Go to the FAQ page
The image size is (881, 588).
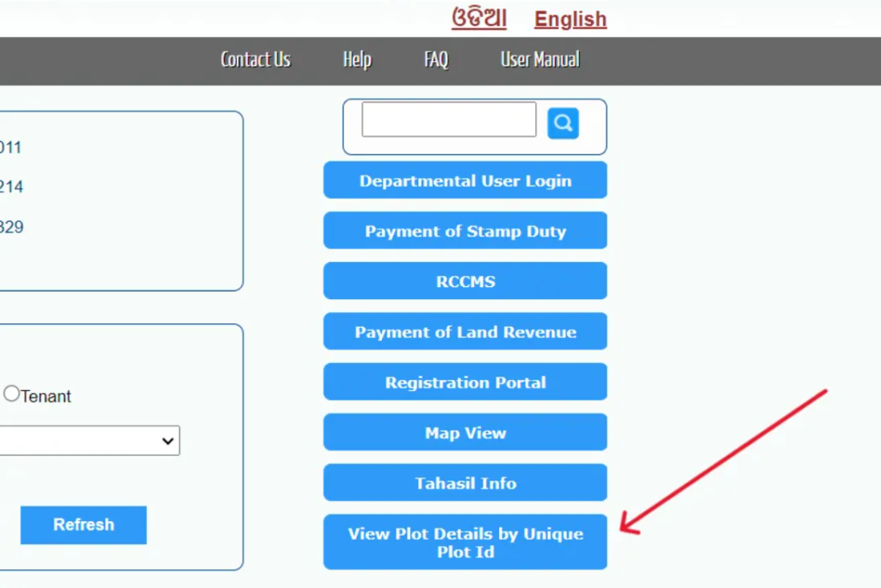[x=436, y=60]
